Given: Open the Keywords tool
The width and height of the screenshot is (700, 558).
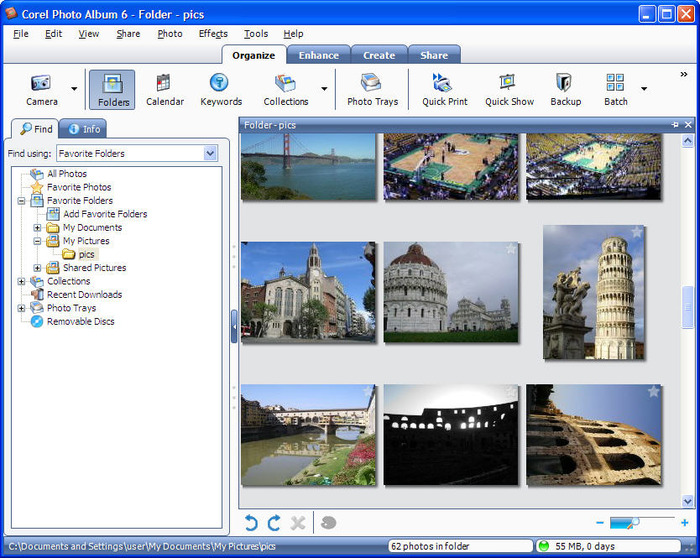Looking at the screenshot, I should [x=221, y=90].
